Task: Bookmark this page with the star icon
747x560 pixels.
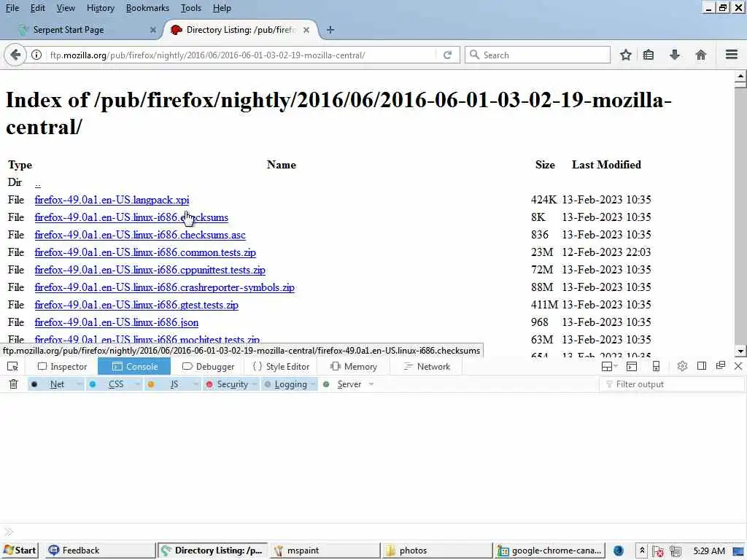Action: [x=625, y=55]
